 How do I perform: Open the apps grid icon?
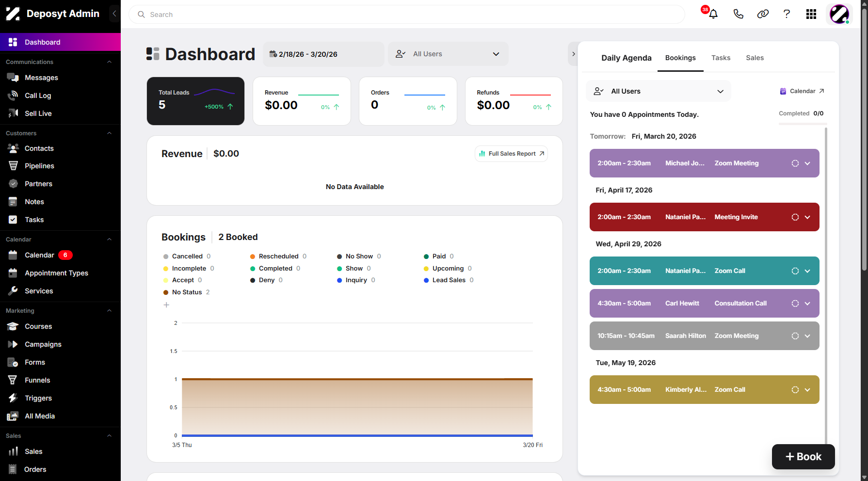click(x=811, y=14)
